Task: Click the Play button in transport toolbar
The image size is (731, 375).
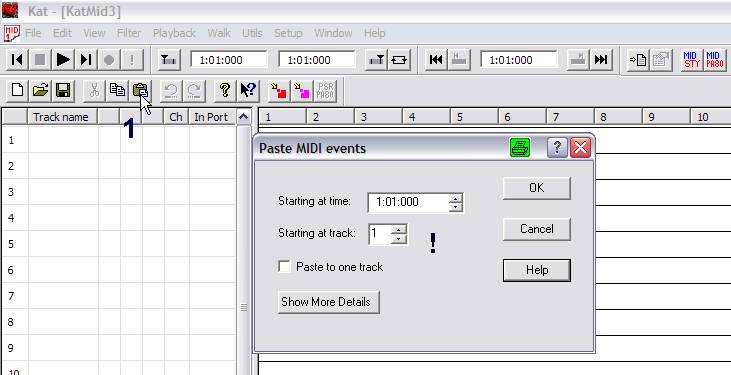Action: tap(63, 60)
